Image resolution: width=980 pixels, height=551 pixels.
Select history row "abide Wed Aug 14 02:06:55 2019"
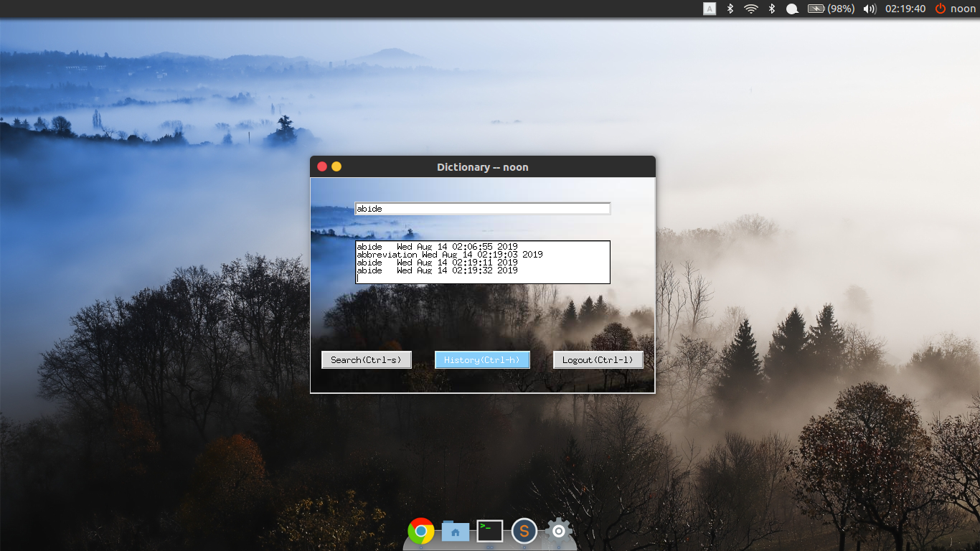pyautogui.click(x=437, y=247)
